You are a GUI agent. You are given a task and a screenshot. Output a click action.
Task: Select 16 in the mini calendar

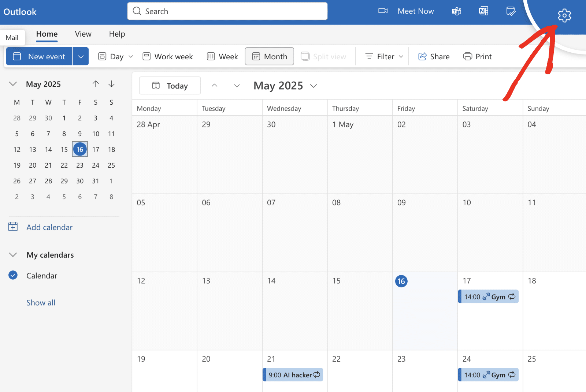tap(80, 149)
